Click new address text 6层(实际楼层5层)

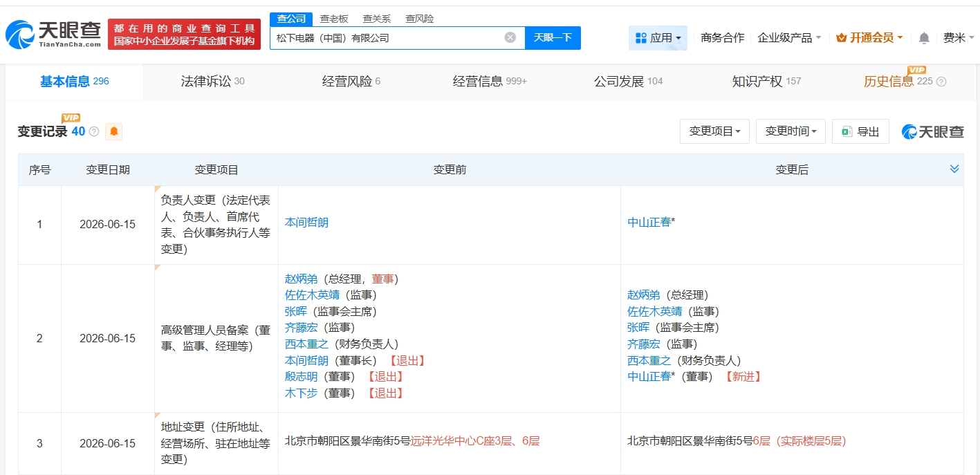pos(799,441)
